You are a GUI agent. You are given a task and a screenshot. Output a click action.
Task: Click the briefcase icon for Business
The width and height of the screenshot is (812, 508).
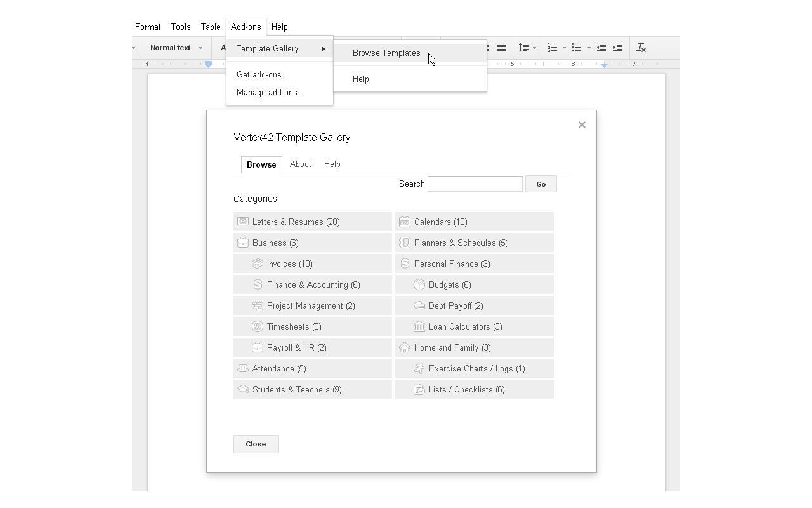click(x=243, y=243)
